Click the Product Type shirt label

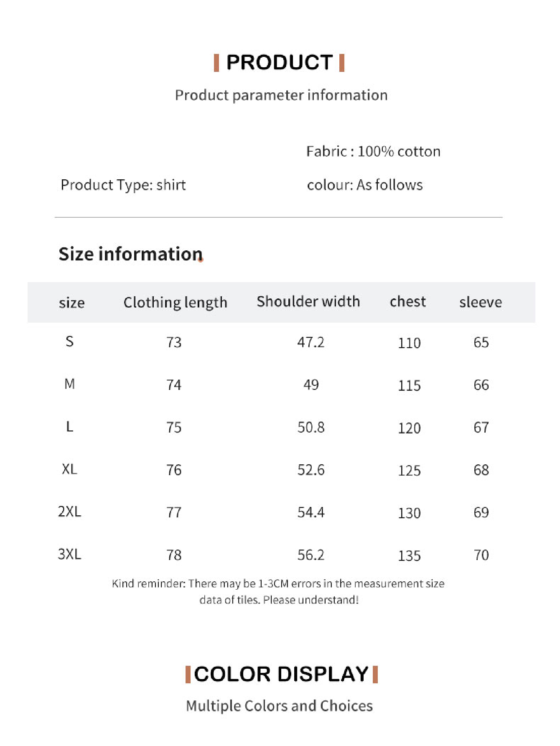(123, 185)
